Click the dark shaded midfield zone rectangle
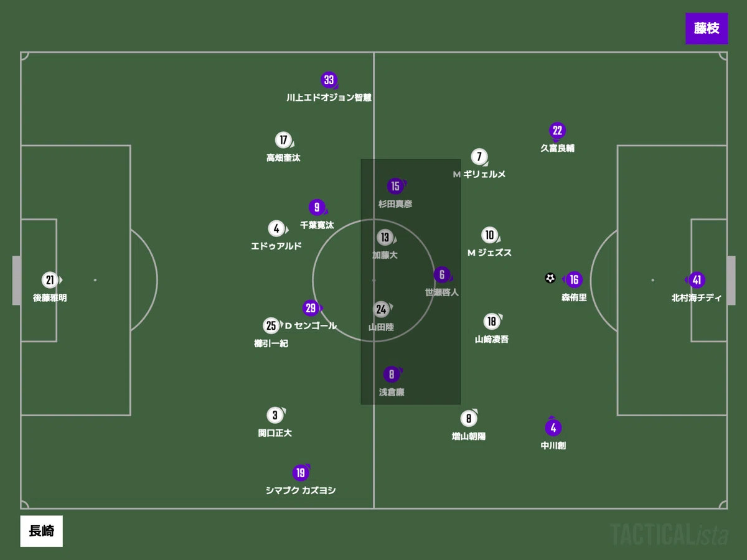The height and width of the screenshot is (560, 747). 411,282
